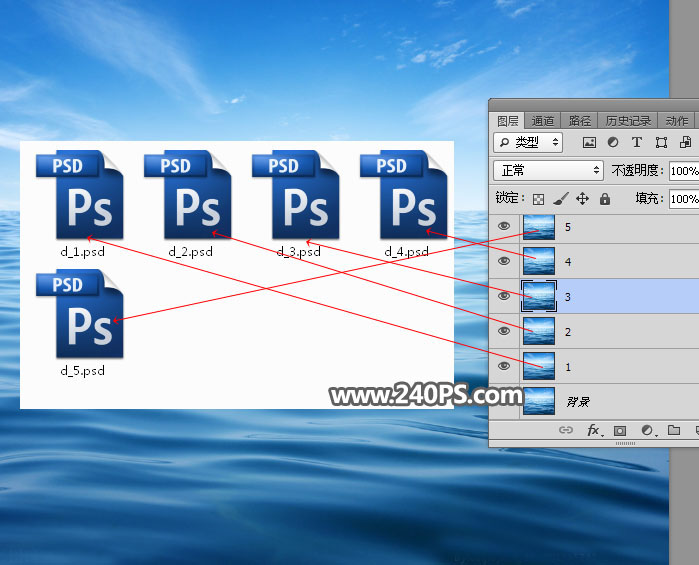Filter layers by shape layer icon

pyautogui.click(x=661, y=143)
